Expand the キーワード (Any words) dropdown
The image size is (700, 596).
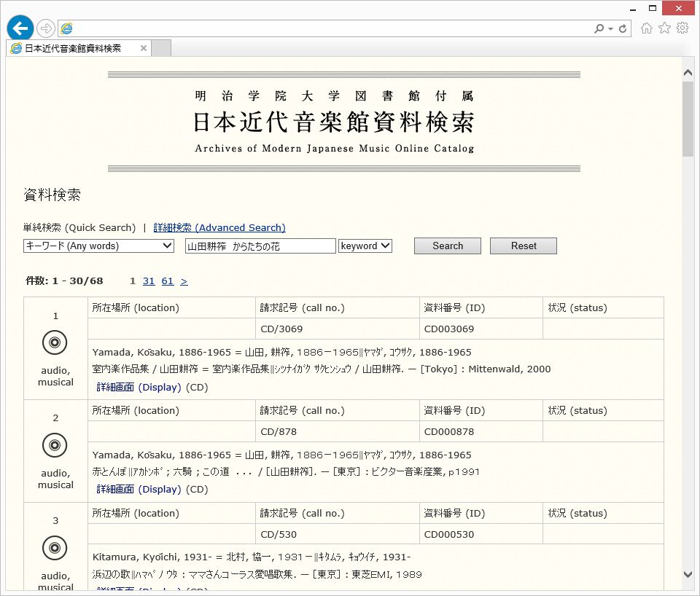[x=98, y=246]
